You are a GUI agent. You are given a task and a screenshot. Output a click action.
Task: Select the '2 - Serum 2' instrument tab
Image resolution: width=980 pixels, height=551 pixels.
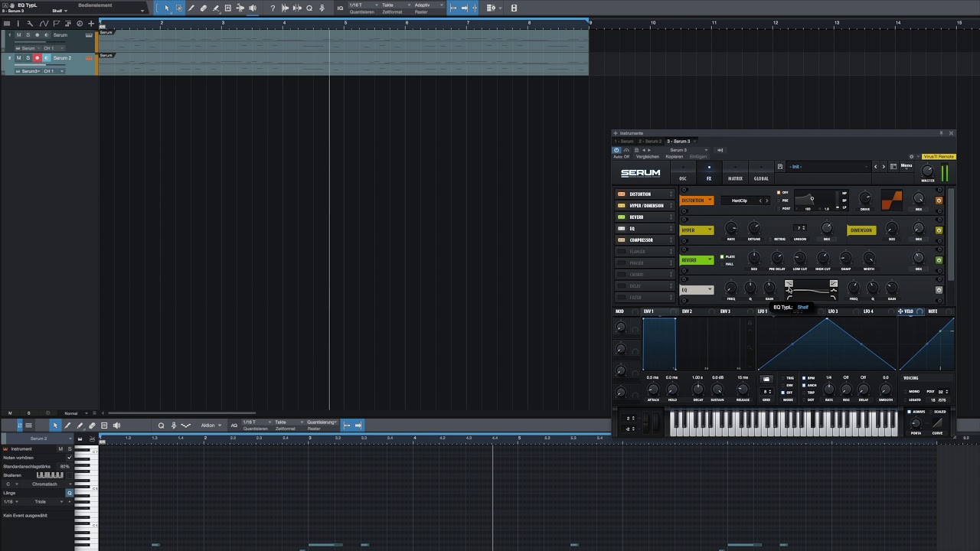pyautogui.click(x=650, y=142)
